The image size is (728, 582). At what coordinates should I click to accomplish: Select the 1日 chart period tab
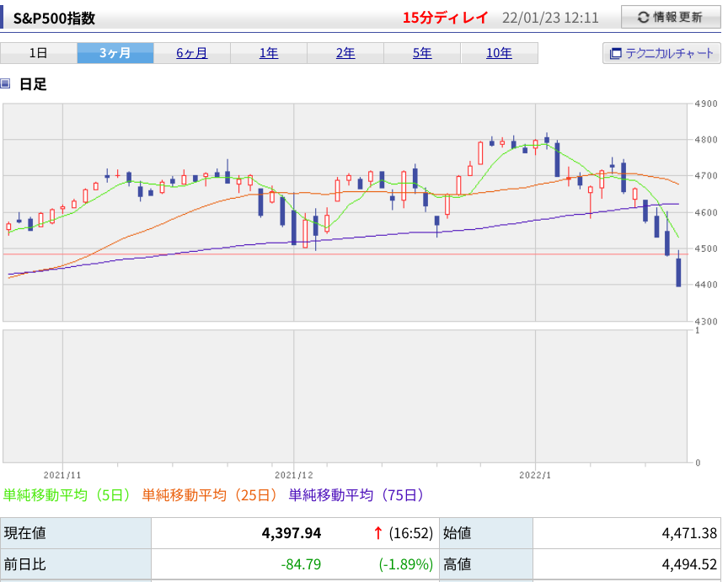click(x=39, y=53)
